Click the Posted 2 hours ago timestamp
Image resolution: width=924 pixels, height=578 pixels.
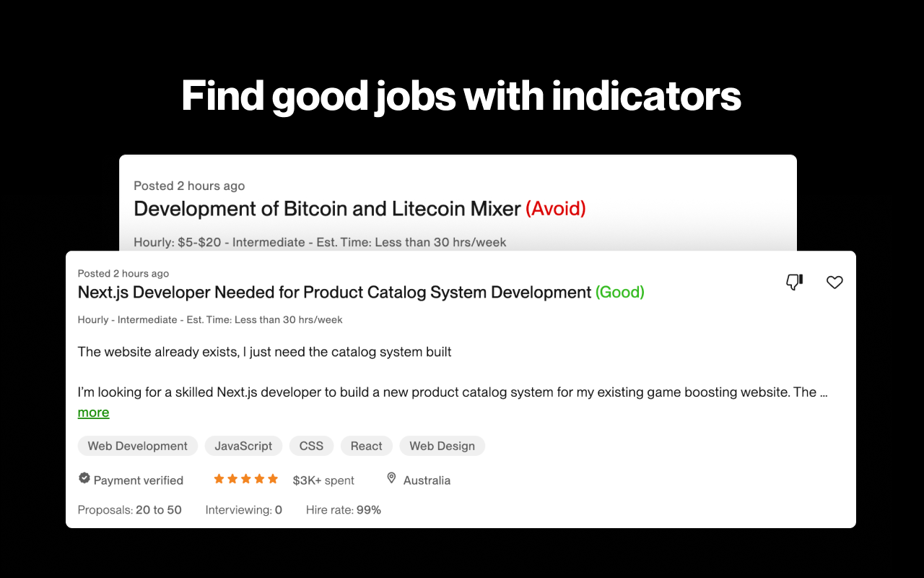point(123,273)
